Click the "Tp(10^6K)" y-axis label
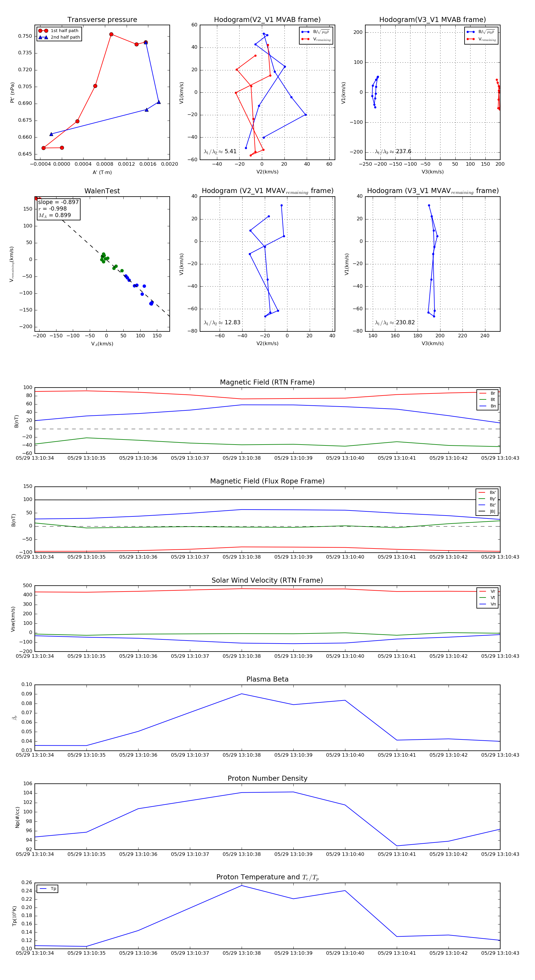Screen dimensions: 535x980 15,916
